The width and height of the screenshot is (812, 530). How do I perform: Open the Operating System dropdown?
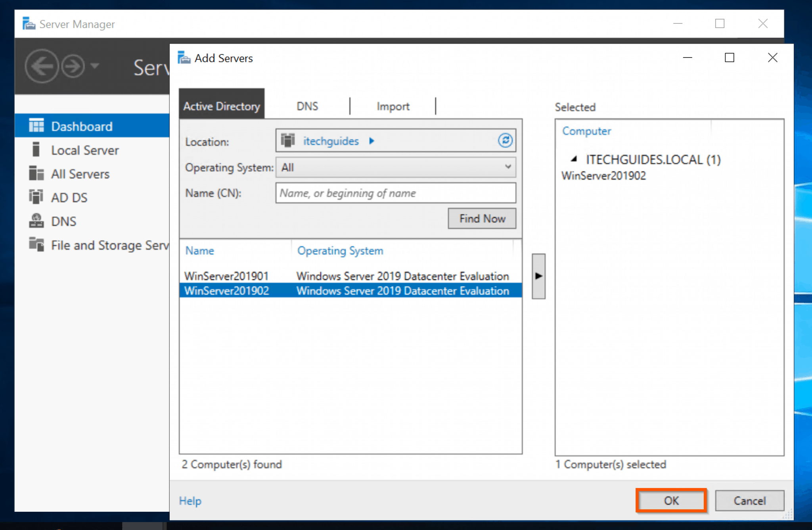click(396, 167)
